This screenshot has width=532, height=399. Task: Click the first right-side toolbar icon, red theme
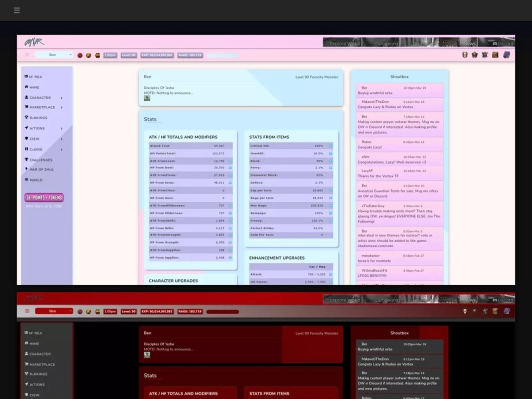[465, 311]
